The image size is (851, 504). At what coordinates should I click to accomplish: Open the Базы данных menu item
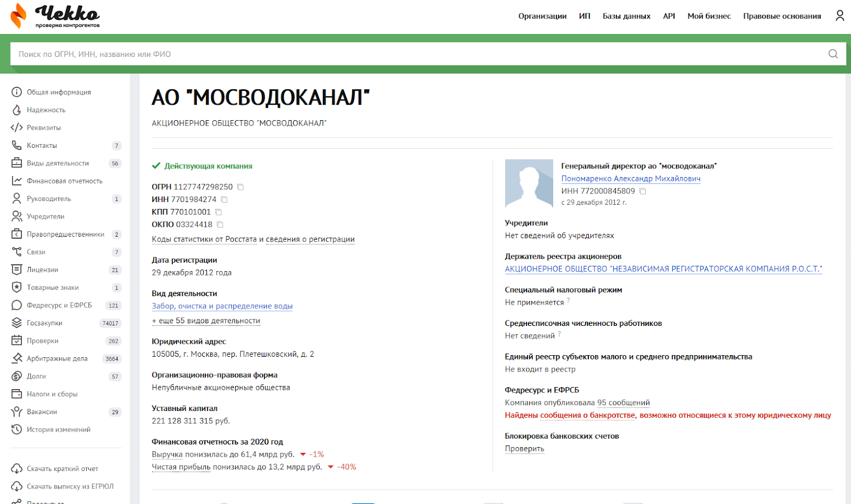pyautogui.click(x=626, y=16)
